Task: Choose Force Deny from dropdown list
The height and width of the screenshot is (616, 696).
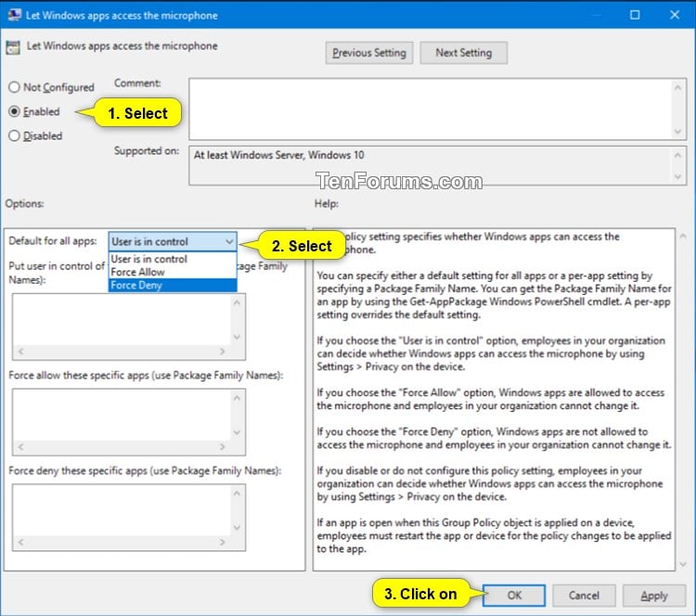Action: [x=173, y=285]
